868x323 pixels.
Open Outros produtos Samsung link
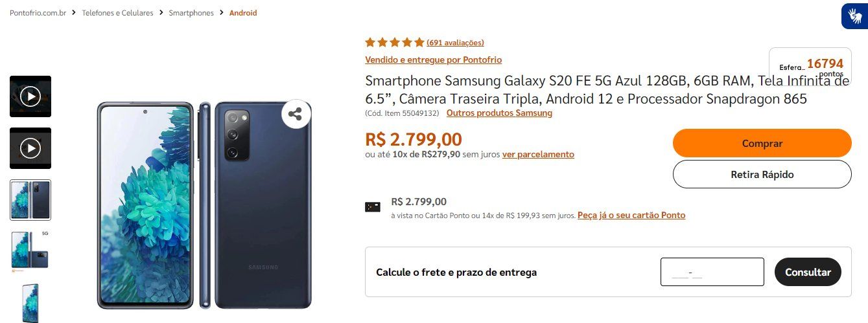coord(499,113)
